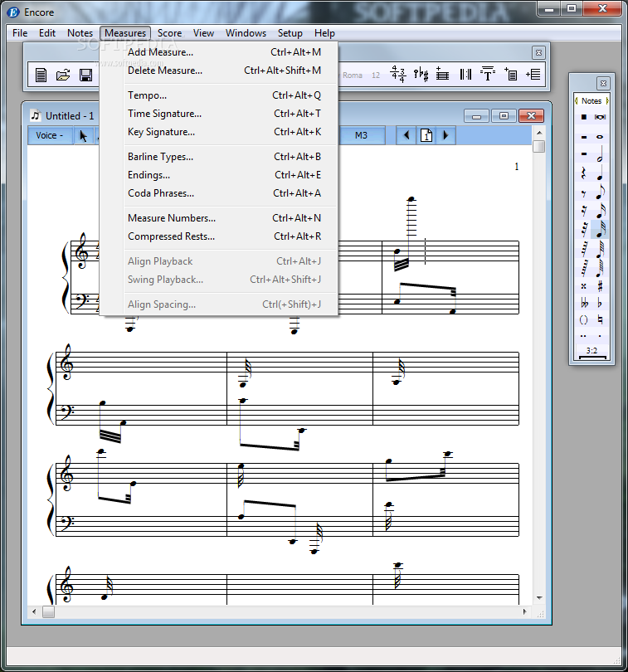The image size is (628, 672).
Task: Click the horizontal scrollbar left arrow
Action: [x=34, y=612]
